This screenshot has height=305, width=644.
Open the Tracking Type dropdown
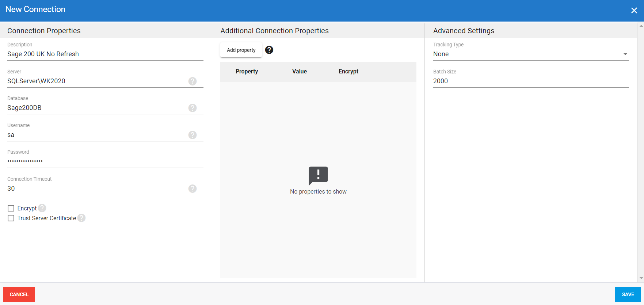click(x=526, y=54)
